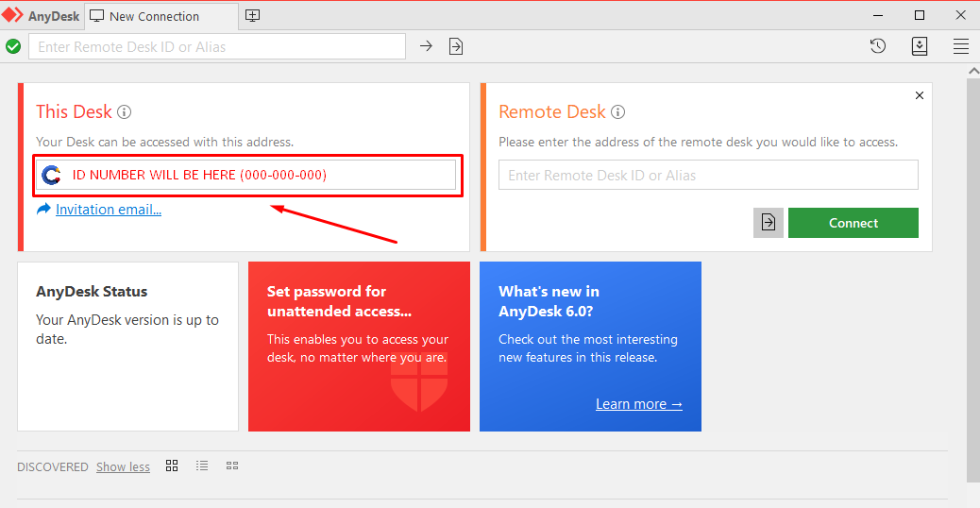Click the vertical scrollbar track

click(973, 281)
